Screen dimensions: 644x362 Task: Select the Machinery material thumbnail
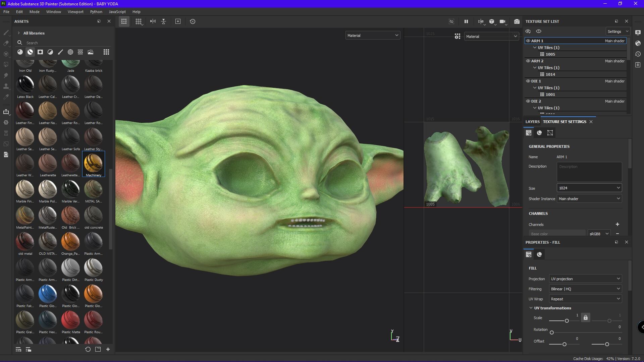pyautogui.click(x=93, y=163)
